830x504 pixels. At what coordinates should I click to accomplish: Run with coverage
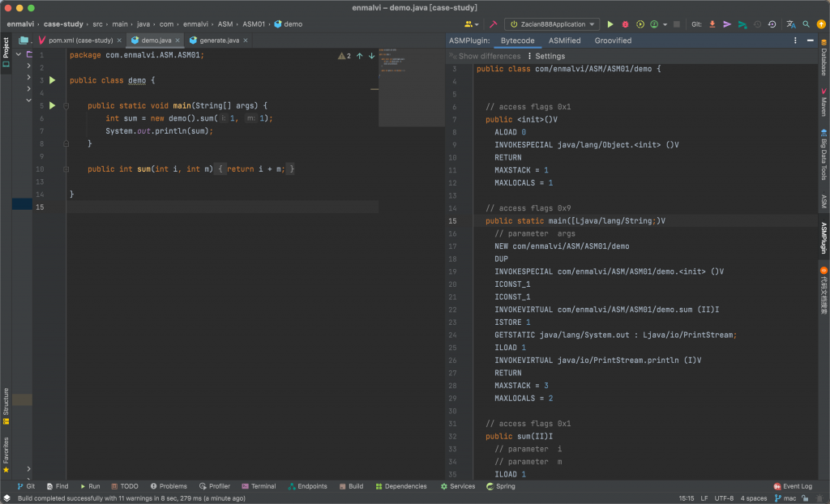tap(640, 23)
